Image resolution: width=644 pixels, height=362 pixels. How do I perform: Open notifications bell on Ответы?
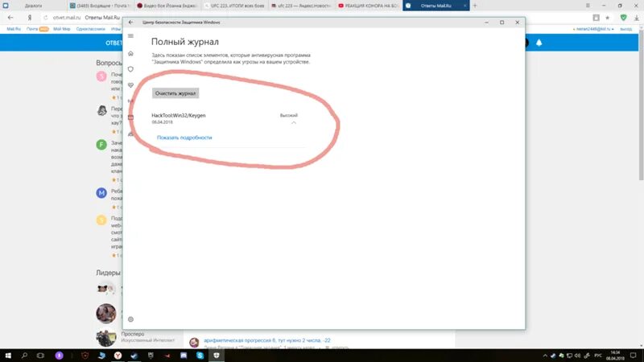coord(539,43)
